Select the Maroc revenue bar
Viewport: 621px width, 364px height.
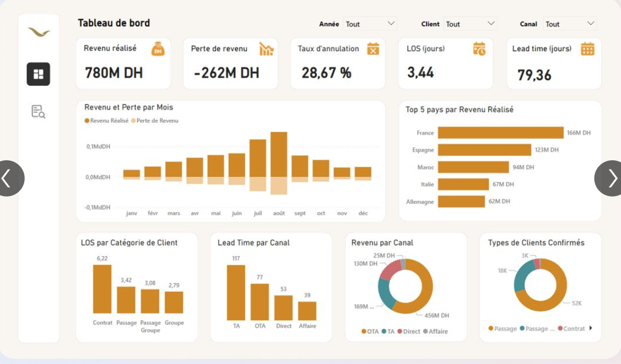[473, 167]
